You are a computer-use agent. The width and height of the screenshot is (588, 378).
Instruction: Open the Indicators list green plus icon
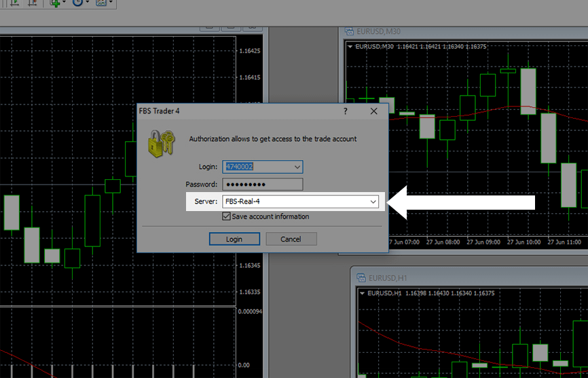tap(55, 3)
